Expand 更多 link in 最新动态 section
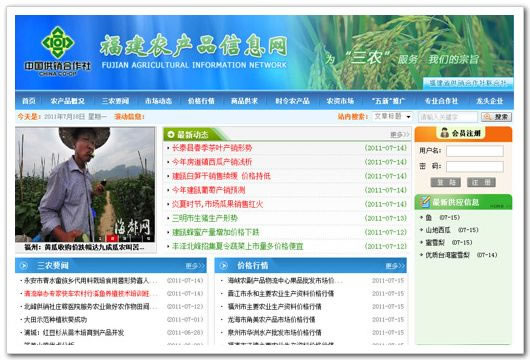The width and height of the screenshot is (530, 360). [x=400, y=135]
